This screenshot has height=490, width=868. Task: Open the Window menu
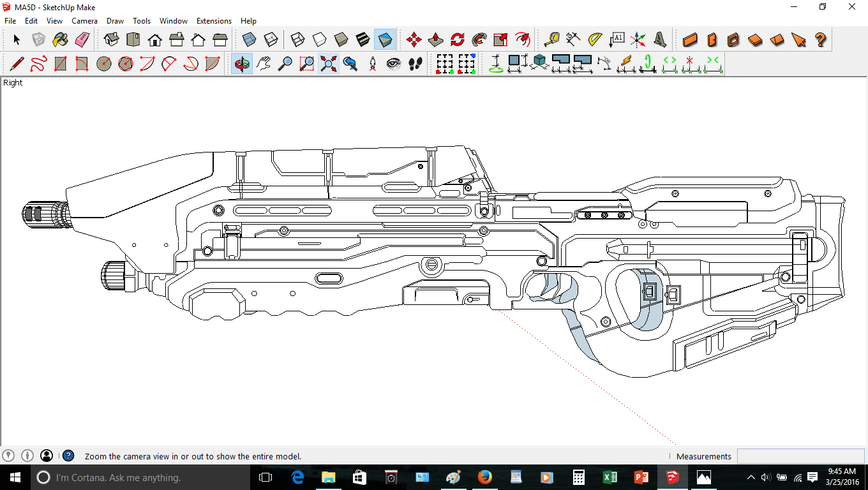174,21
